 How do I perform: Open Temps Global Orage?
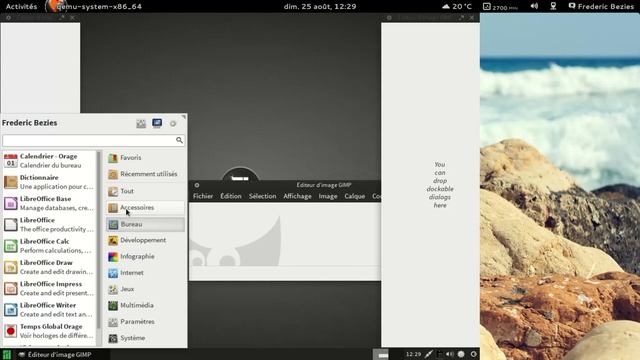49,331
